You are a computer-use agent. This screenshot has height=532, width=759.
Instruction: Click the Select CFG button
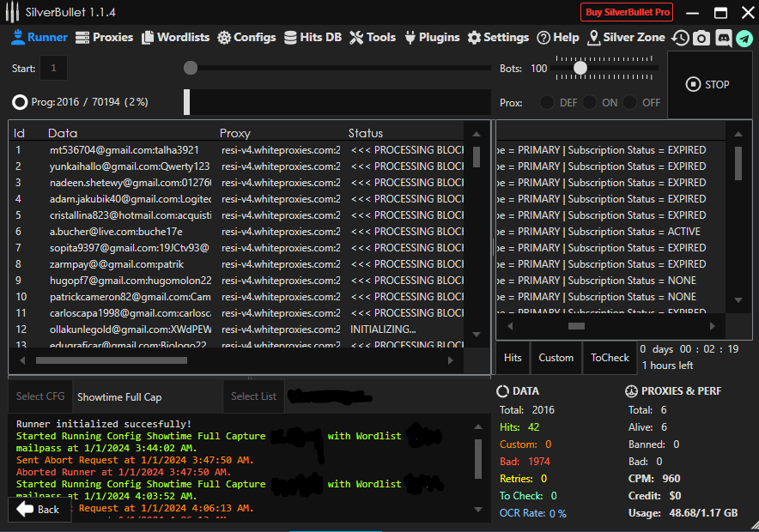(x=40, y=396)
